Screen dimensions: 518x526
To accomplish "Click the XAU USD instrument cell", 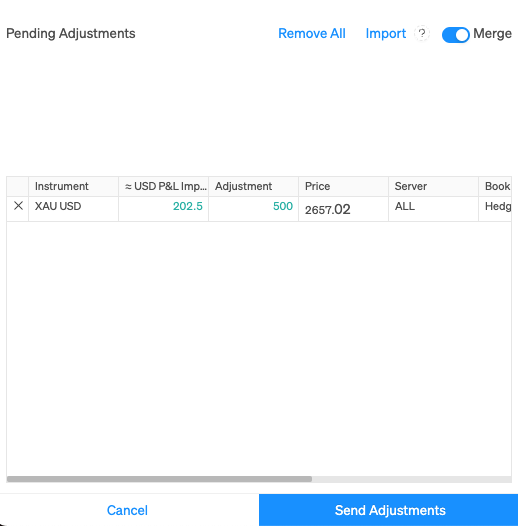I will coord(73,209).
